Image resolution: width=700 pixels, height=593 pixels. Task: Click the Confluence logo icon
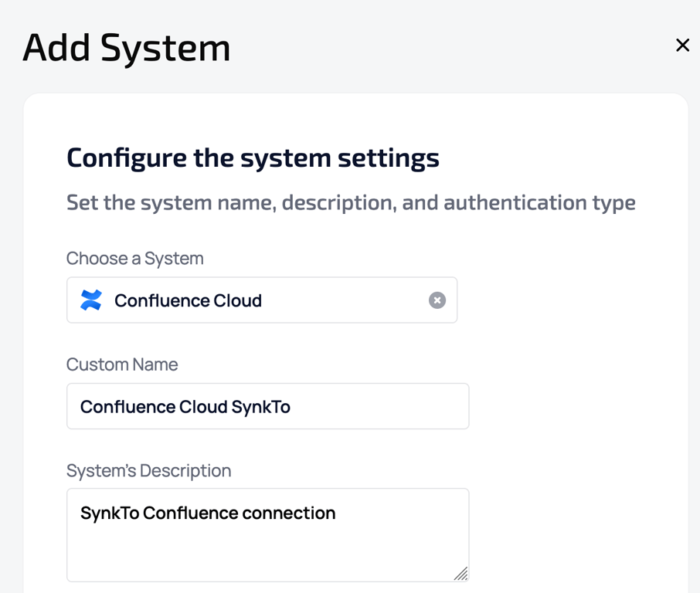pyautogui.click(x=91, y=300)
